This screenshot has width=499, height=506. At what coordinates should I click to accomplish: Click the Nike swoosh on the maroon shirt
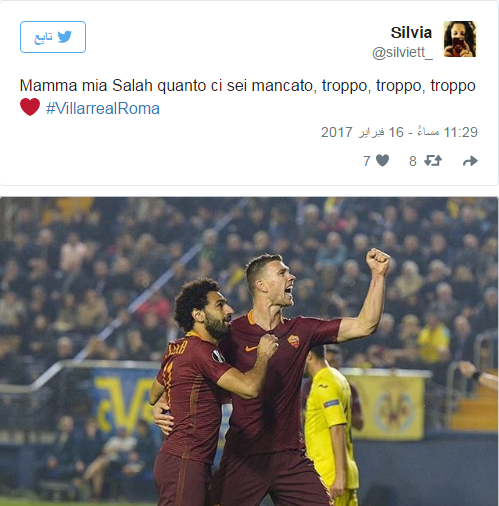(x=251, y=348)
